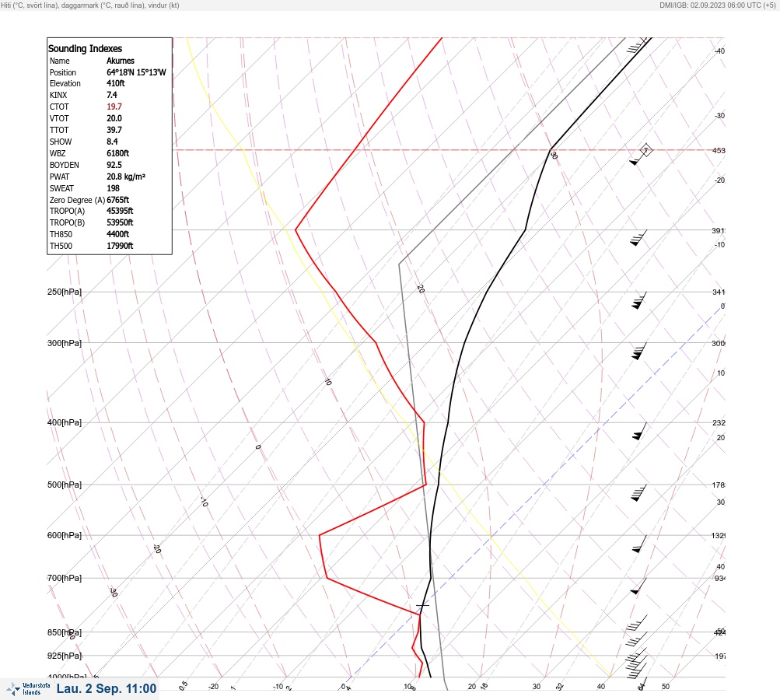Click the SWEAT value 198

point(113,188)
